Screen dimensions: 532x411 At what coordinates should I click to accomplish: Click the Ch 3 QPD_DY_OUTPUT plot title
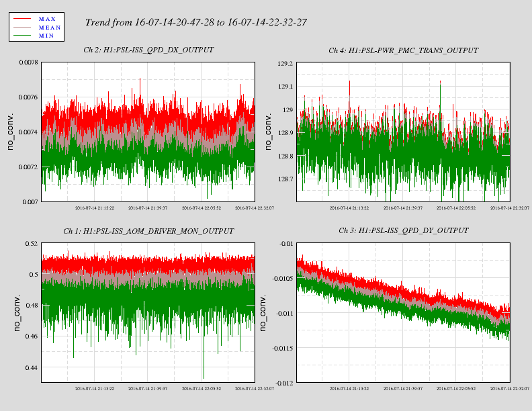point(404,230)
